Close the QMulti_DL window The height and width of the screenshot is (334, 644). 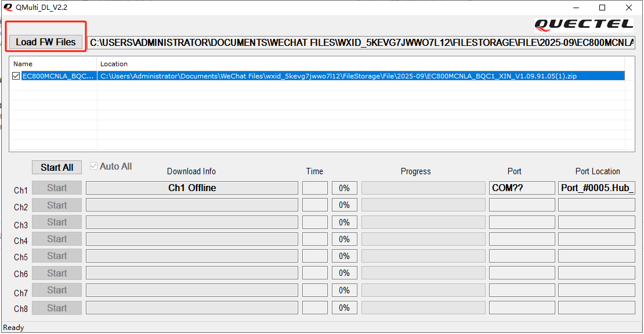629,8
